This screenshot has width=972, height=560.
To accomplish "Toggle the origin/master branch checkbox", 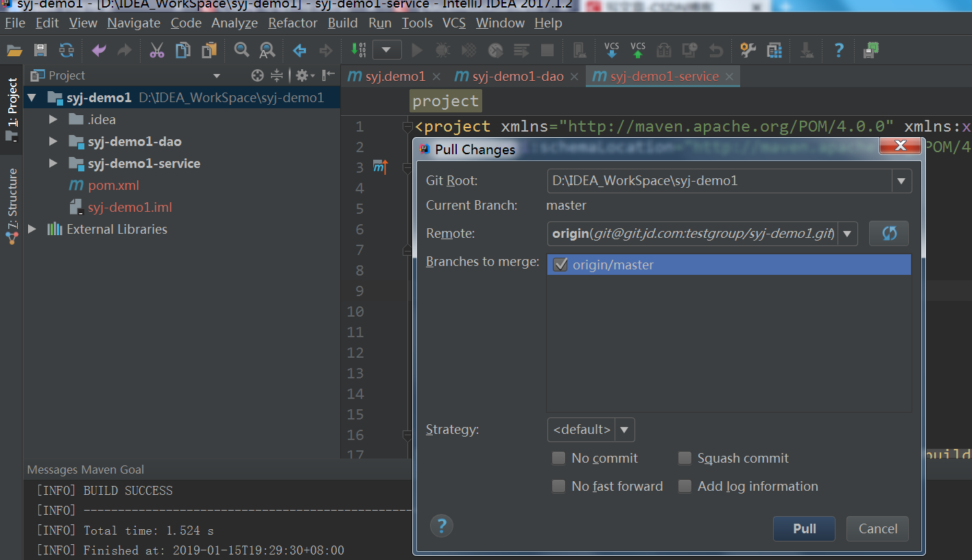I will coord(560,265).
